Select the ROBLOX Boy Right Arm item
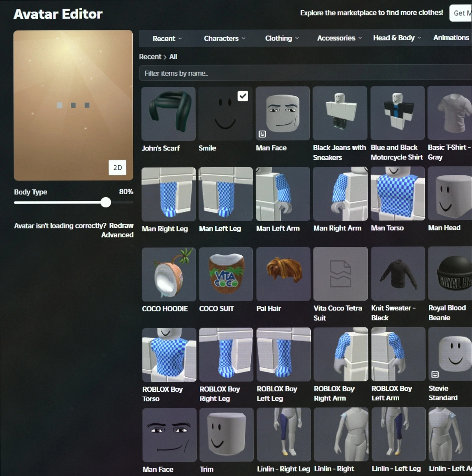 point(341,354)
